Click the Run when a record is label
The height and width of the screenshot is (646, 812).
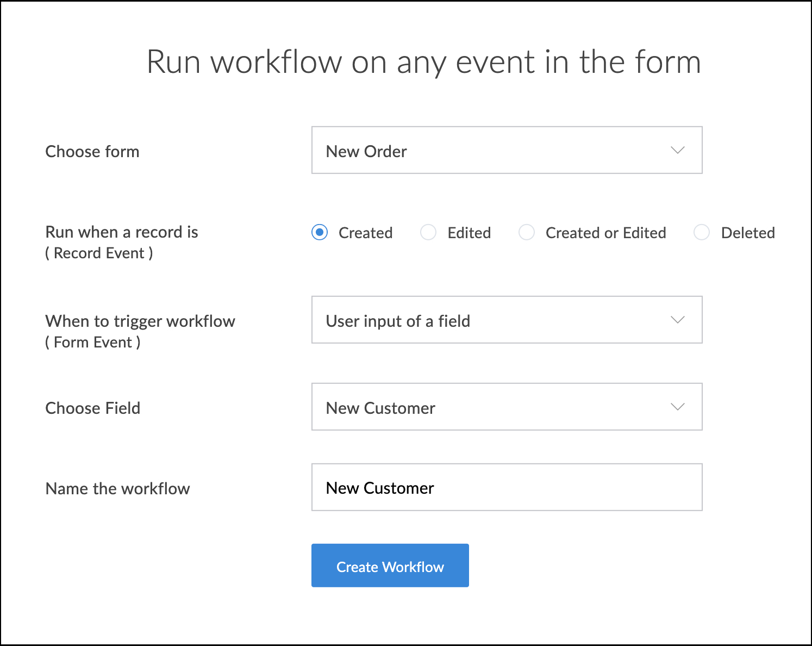(x=122, y=232)
